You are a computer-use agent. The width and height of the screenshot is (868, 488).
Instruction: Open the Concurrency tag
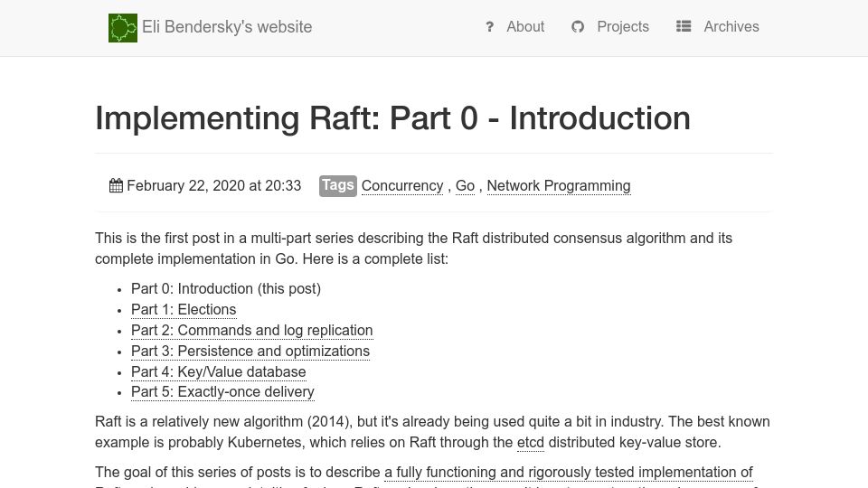click(402, 186)
